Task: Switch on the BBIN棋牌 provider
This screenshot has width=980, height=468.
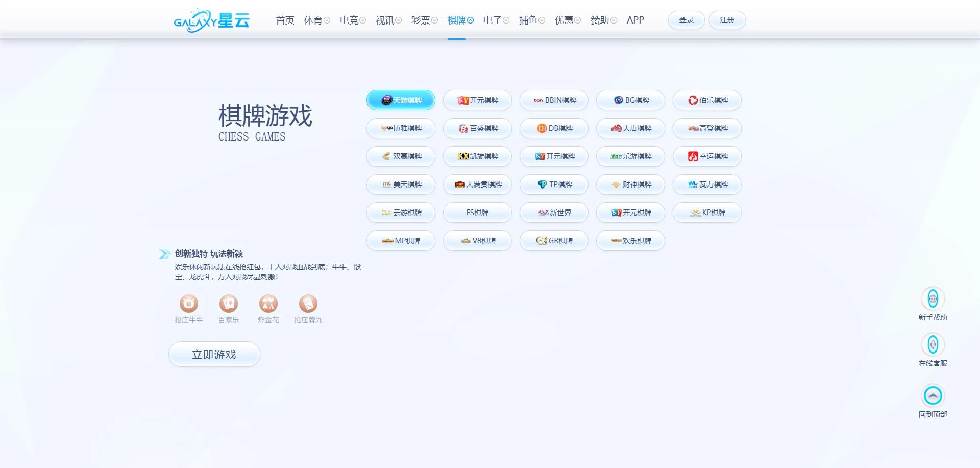Action: tap(554, 100)
